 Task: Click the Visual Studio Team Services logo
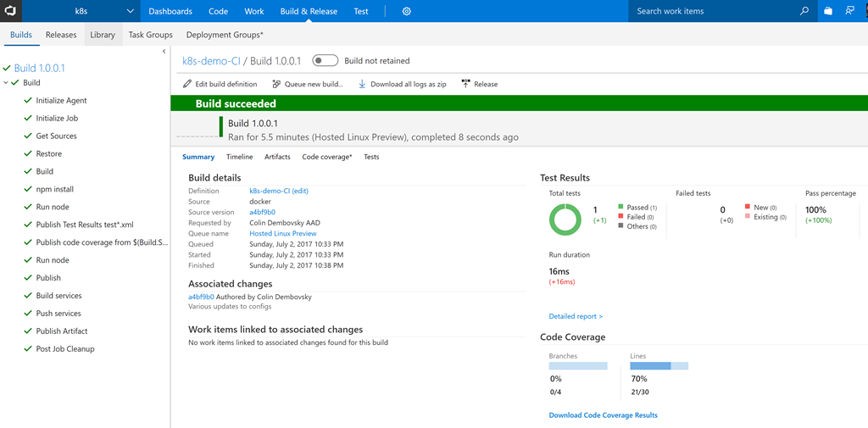point(9,11)
